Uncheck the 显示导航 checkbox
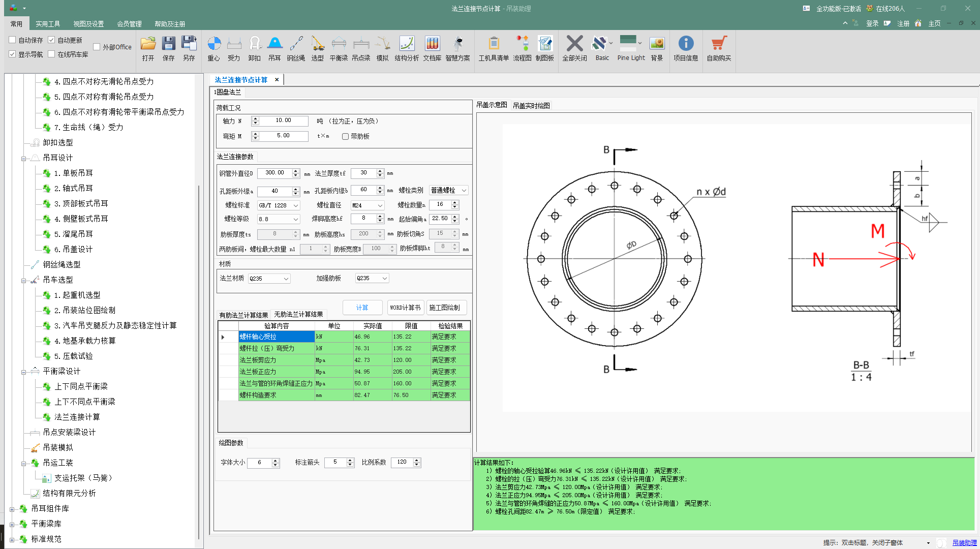The width and height of the screenshot is (980, 549). [13, 54]
